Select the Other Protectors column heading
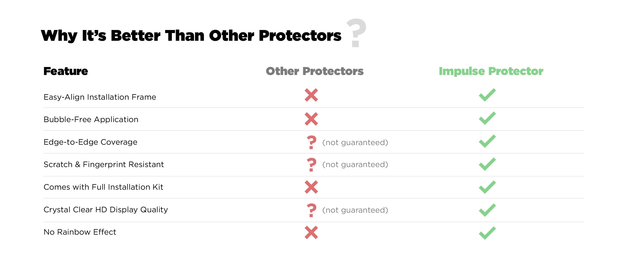The width and height of the screenshot is (644, 264). (314, 71)
